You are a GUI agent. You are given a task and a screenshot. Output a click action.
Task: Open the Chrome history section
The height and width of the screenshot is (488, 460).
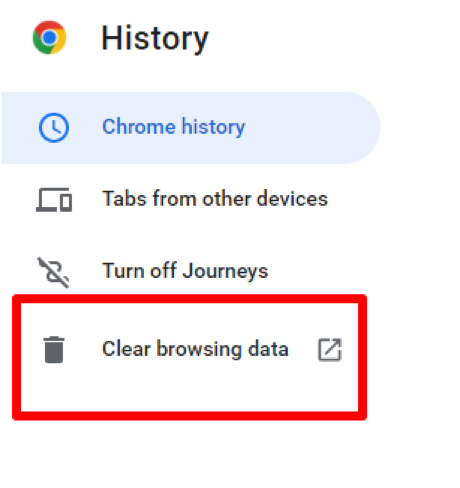pyautogui.click(x=191, y=128)
